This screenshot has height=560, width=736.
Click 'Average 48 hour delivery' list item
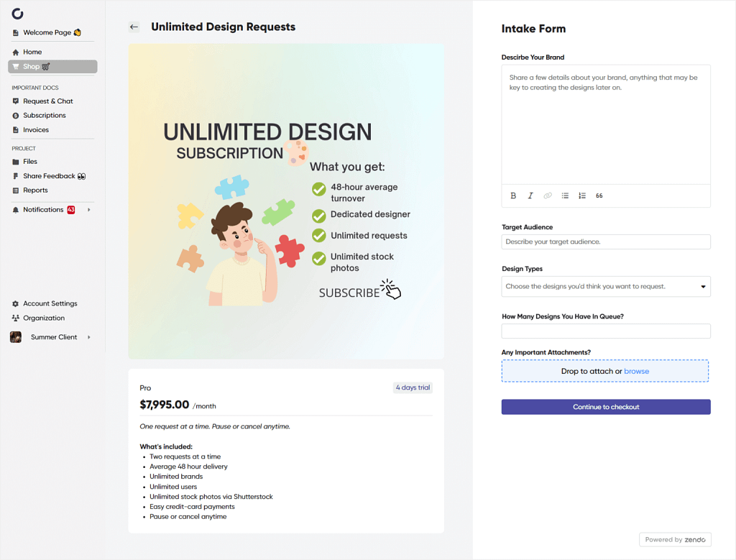188,467
